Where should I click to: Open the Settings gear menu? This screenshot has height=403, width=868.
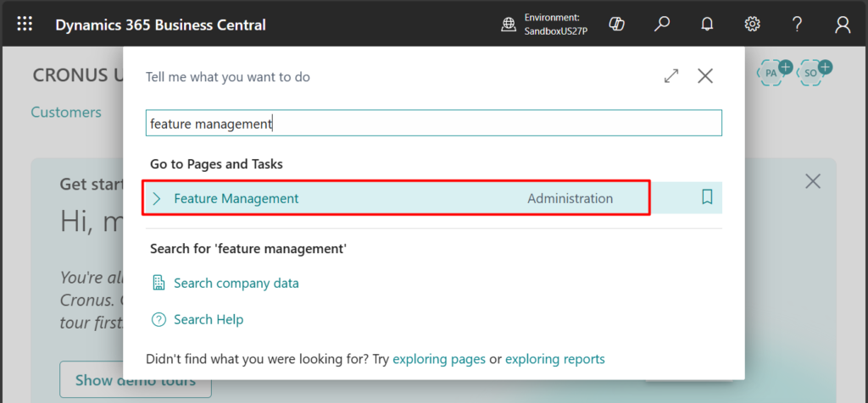752,25
